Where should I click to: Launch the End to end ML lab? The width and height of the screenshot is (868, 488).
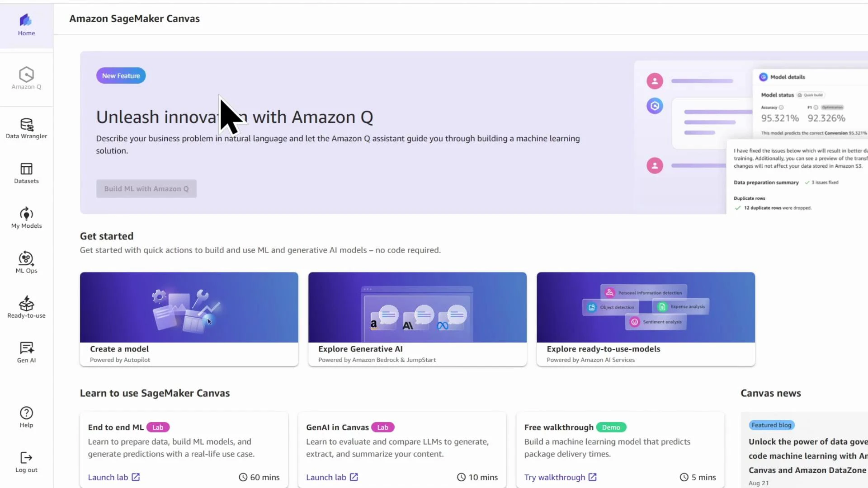(x=108, y=477)
